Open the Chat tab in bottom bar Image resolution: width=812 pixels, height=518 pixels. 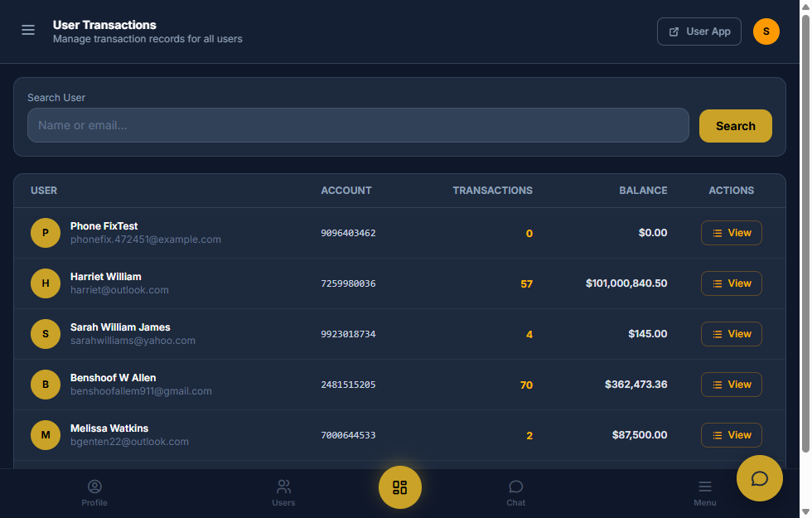(515, 493)
